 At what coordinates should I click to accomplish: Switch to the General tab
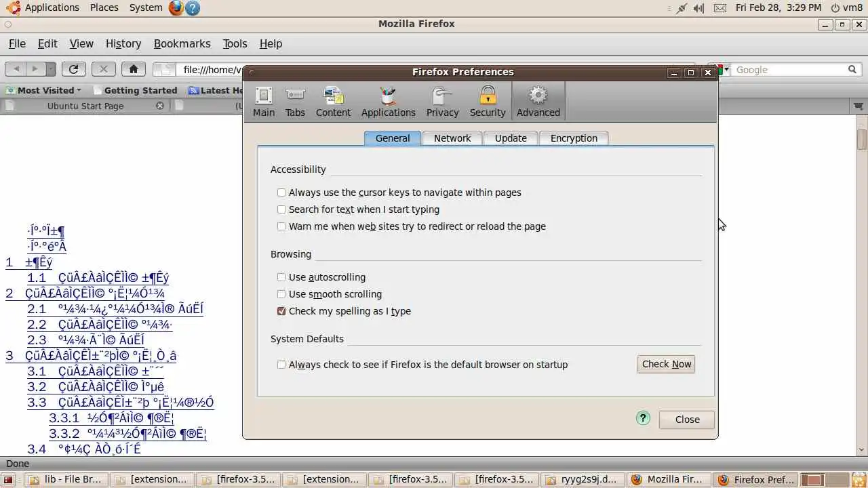point(393,138)
